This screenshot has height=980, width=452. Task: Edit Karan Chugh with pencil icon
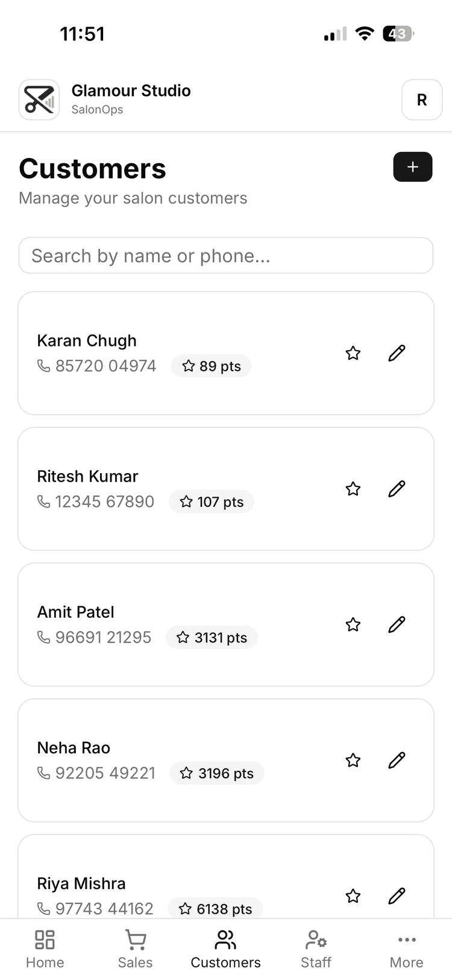click(x=397, y=353)
